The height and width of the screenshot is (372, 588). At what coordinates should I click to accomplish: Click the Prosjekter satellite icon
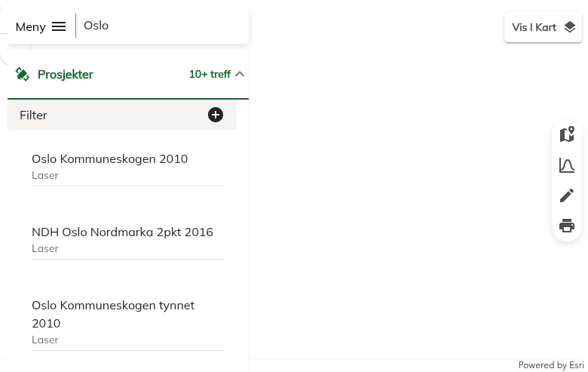click(x=23, y=74)
